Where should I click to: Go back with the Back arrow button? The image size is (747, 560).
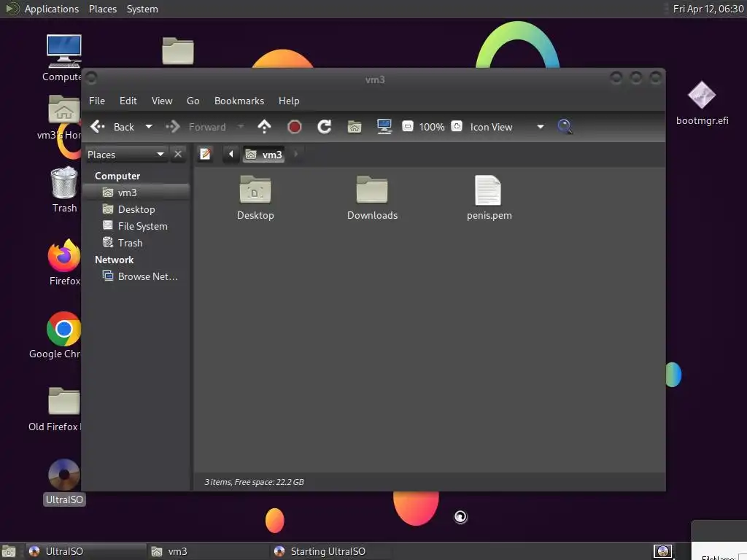click(x=112, y=127)
